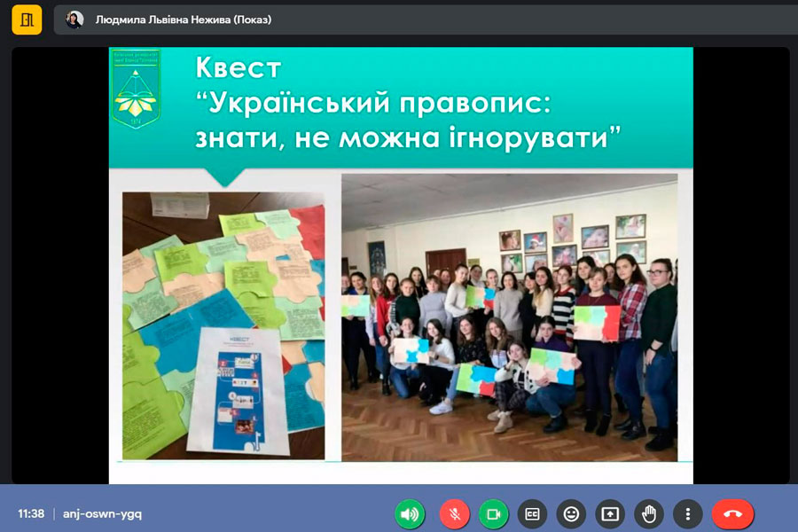Turn off the green camera button
This screenshot has height=532, width=798.
pyautogui.click(x=493, y=514)
